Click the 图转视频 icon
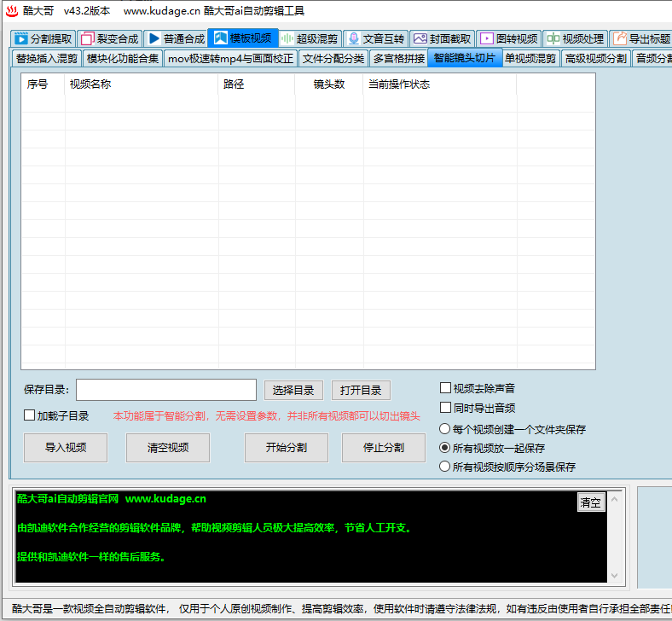 click(487, 38)
